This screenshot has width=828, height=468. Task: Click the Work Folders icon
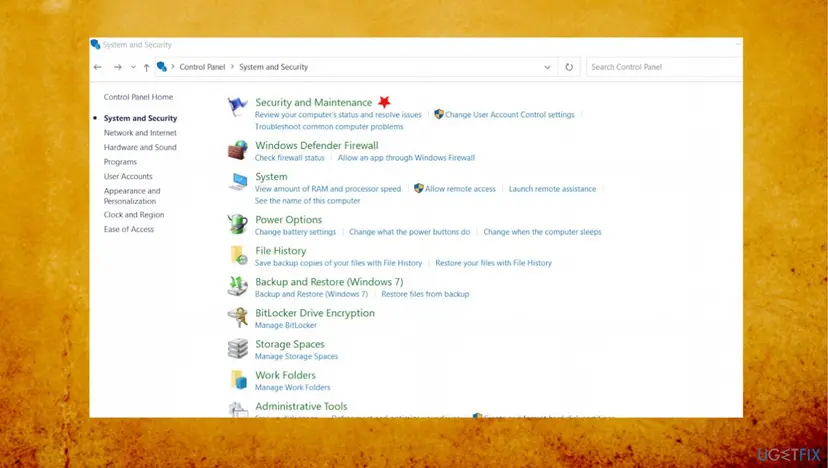[238, 380]
